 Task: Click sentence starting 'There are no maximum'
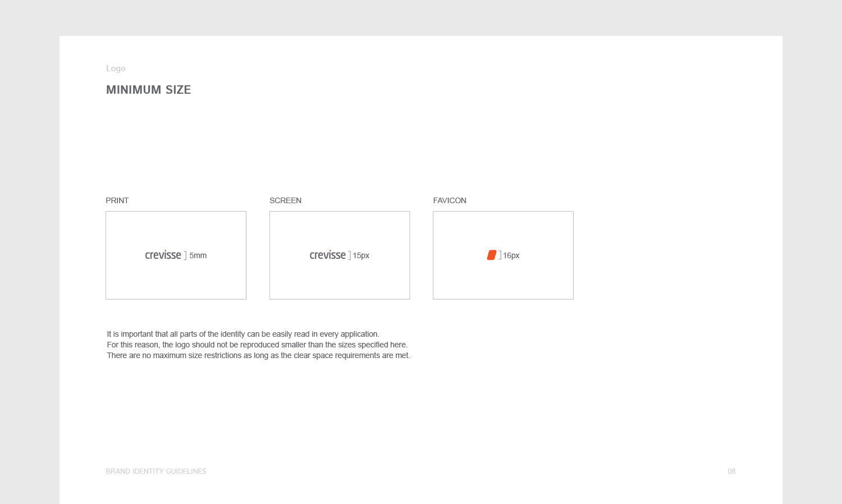(x=258, y=355)
